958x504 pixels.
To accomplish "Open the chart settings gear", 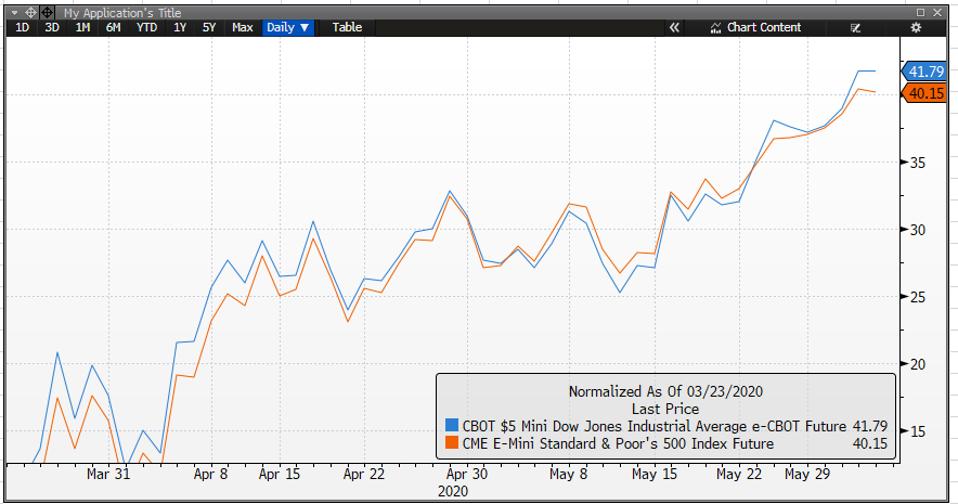I will coord(914,28).
